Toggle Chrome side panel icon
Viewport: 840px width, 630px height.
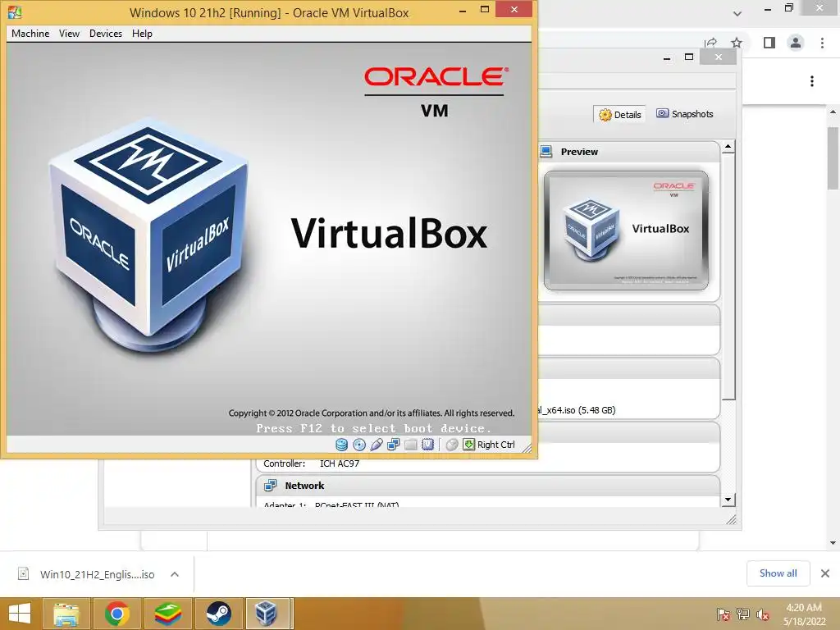769,43
